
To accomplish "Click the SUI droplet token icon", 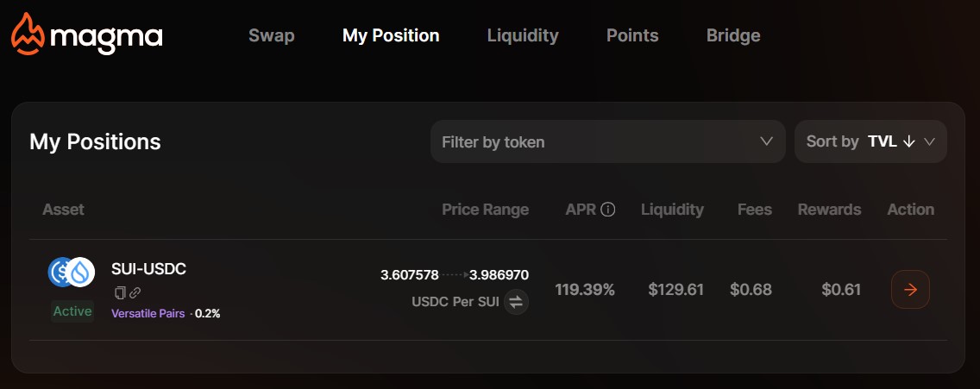I will (x=81, y=273).
